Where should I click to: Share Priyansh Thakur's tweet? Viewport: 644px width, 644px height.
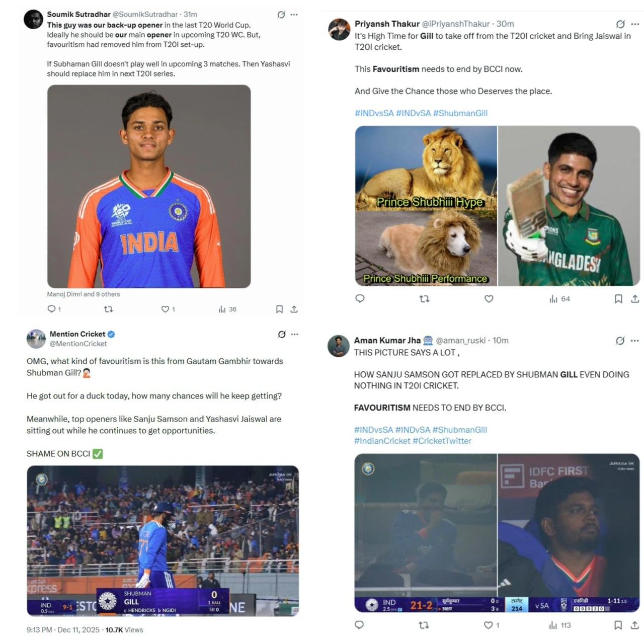point(635,299)
